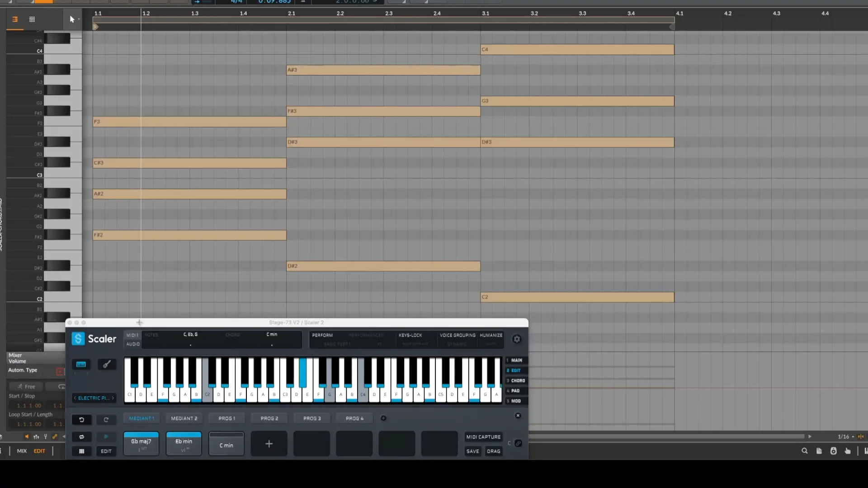Image resolution: width=868 pixels, height=488 pixels.
Task: Select pointer tool in piano roll toolbar
Action: [72, 19]
